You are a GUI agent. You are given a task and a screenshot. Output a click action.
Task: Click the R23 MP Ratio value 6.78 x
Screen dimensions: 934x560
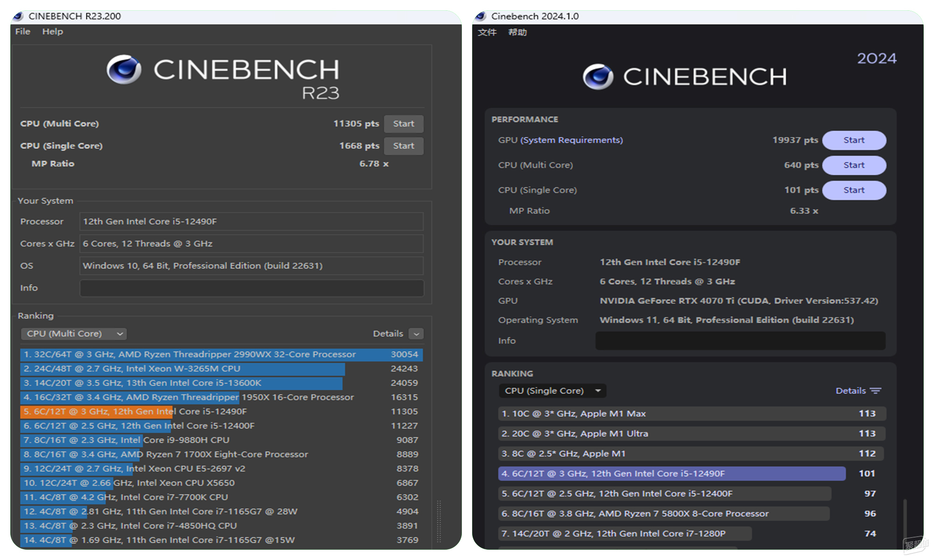pyautogui.click(x=374, y=164)
